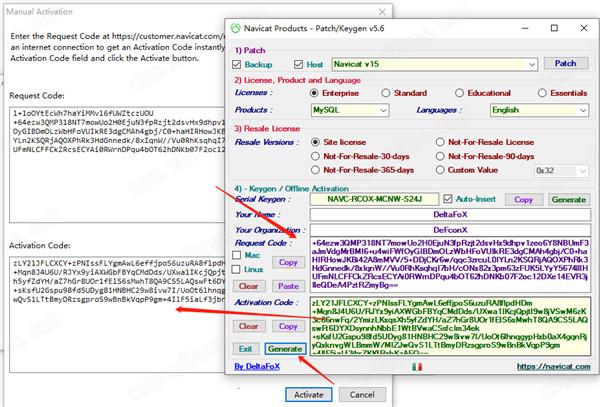Click the Your Name field DeltaFoX
Screen dimensions: 600x407
(450, 215)
